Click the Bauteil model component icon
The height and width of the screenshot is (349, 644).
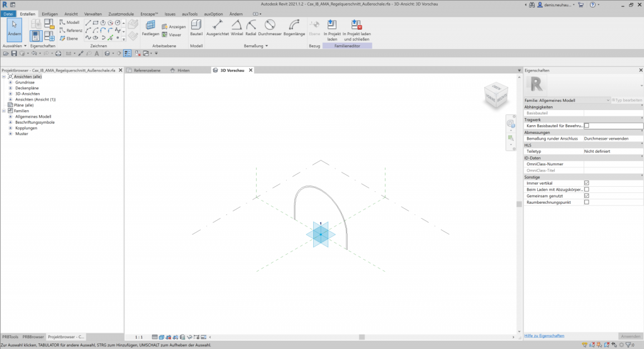tap(196, 27)
